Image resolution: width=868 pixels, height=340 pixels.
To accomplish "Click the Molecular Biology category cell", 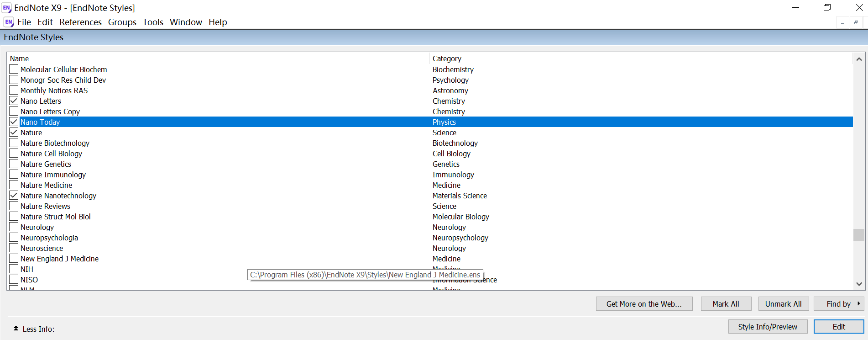I will coord(460,217).
